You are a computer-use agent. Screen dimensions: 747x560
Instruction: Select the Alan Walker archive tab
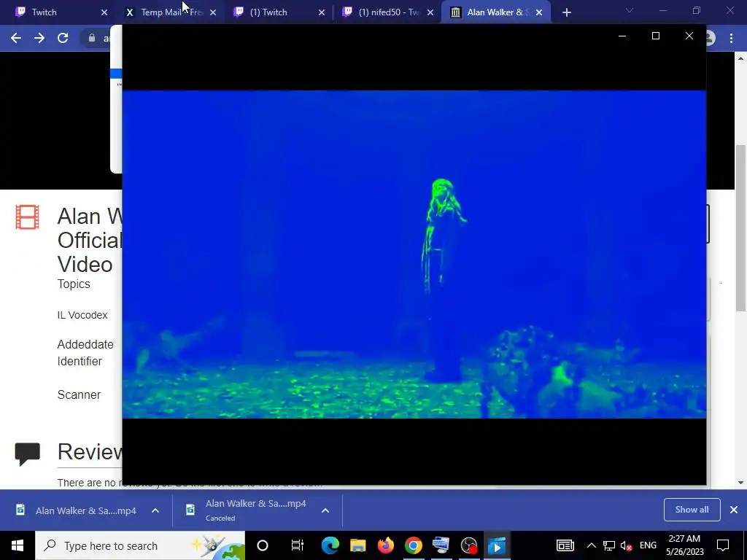[497, 12]
